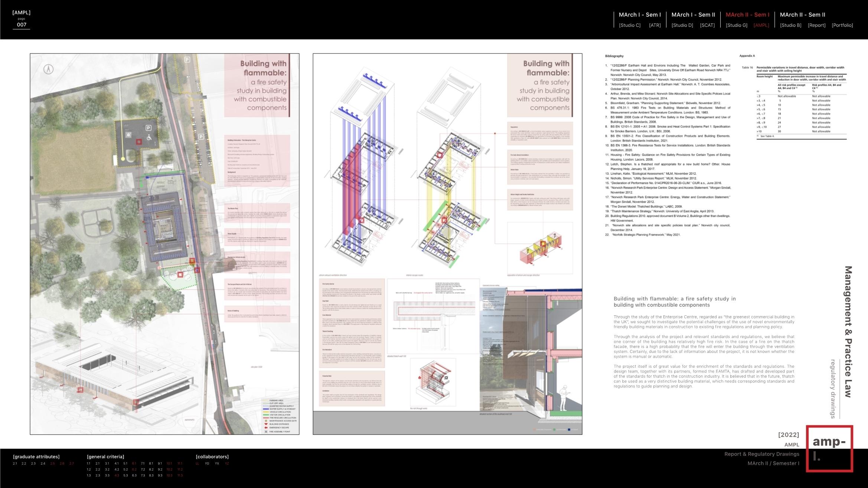This screenshot has width=868, height=488.
Task: Click the north arrow compass on site plan
Action: (49, 69)
